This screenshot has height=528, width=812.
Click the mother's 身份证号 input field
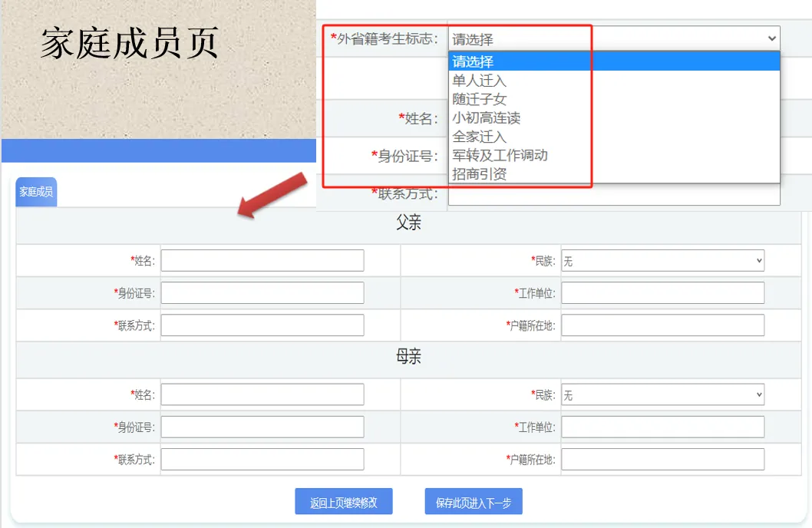coord(261,426)
